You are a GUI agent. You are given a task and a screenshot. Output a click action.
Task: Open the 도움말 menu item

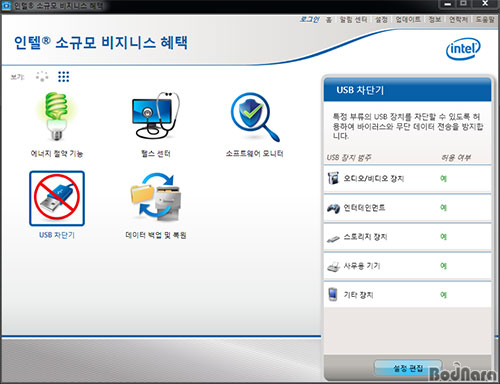click(485, 20)
